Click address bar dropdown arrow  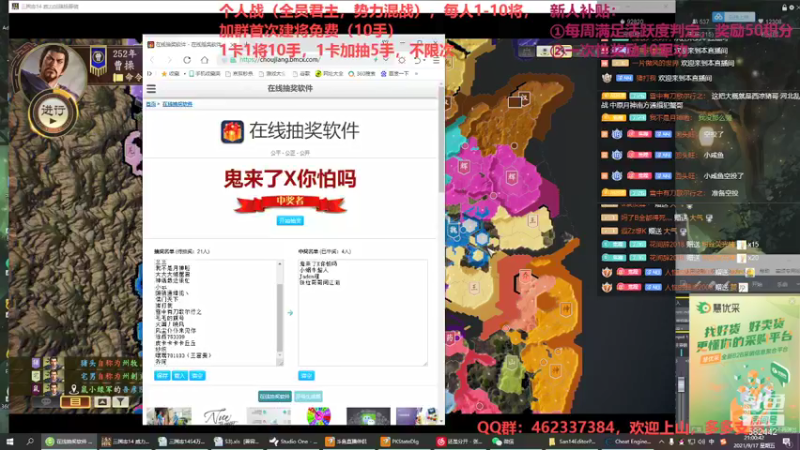coord(386,60)
